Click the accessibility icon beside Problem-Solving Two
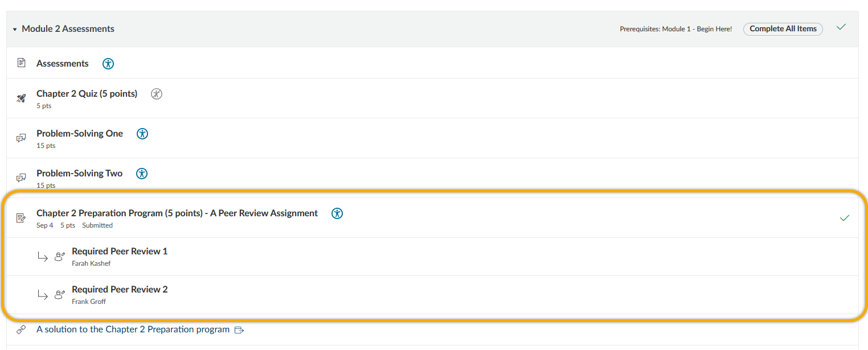Image resolution: width=868 pixels, height=350 pixels. point(142,174)
